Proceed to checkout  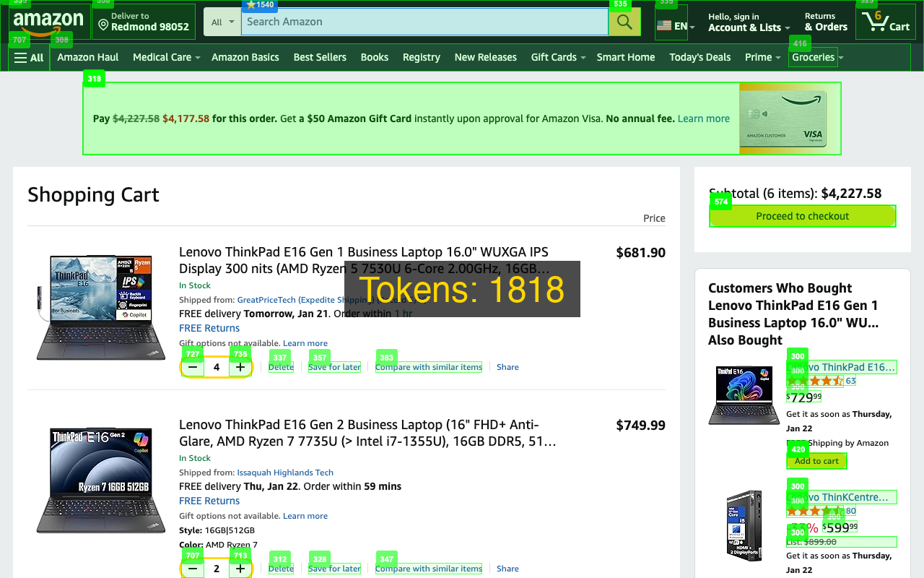(x=802, y=216)
